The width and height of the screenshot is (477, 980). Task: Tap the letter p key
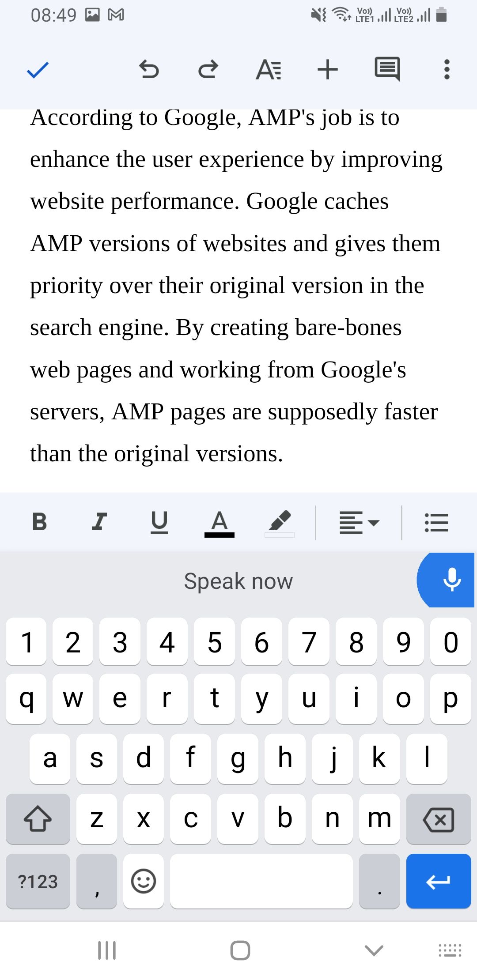tap(450, 699)
